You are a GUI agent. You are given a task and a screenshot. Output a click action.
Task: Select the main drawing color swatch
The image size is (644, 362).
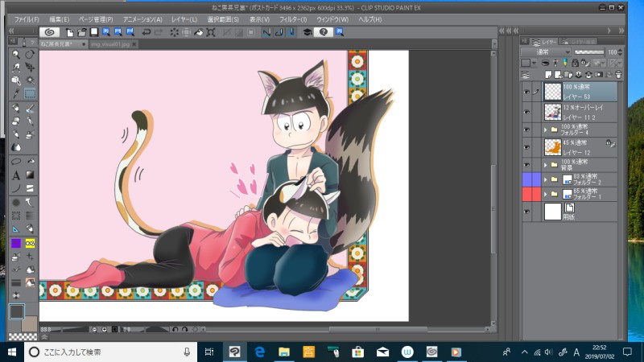click(x=17, y=311)
